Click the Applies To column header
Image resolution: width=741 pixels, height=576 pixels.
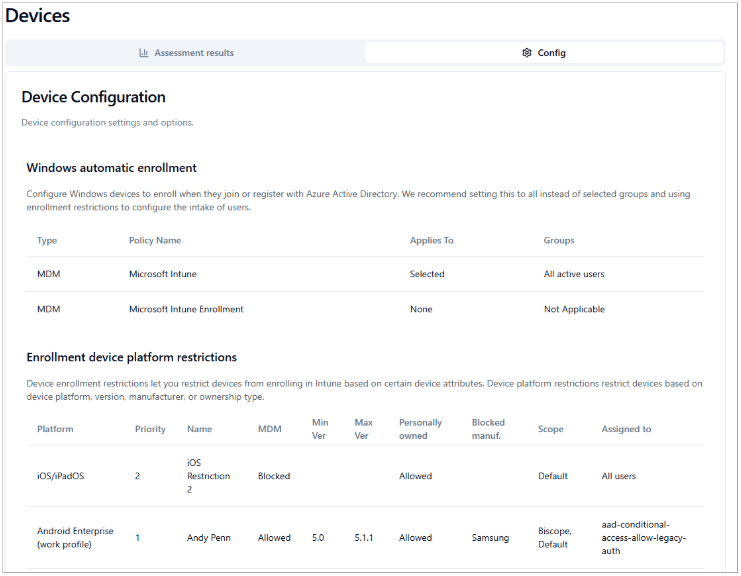click(x=431, y=240)
